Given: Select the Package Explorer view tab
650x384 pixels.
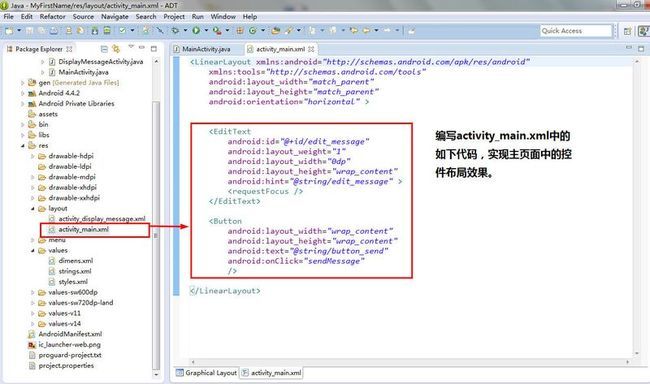Looking at the screenshot, I should (x=39, y=49).
